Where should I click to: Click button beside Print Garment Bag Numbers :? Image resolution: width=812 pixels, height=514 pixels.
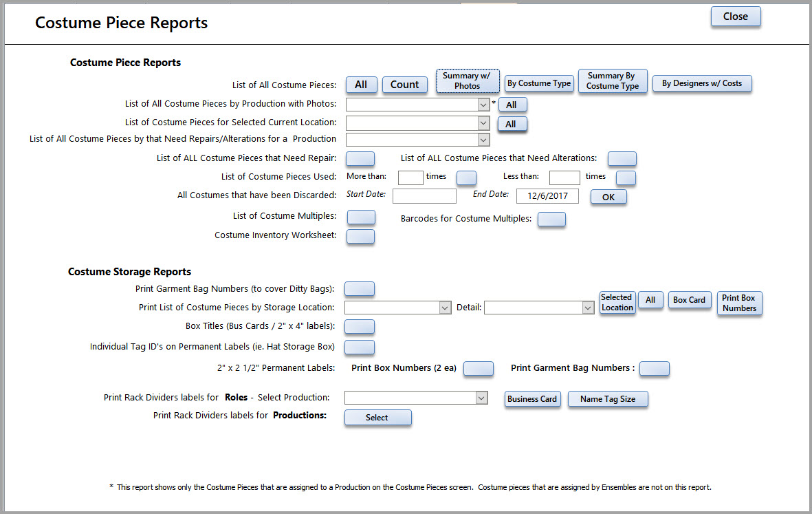tap(654, 368)
